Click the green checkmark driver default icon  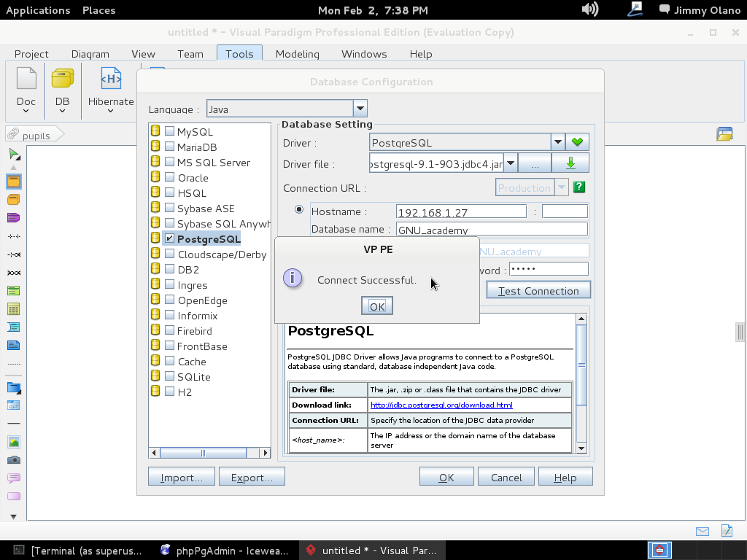tap(578, 143)
